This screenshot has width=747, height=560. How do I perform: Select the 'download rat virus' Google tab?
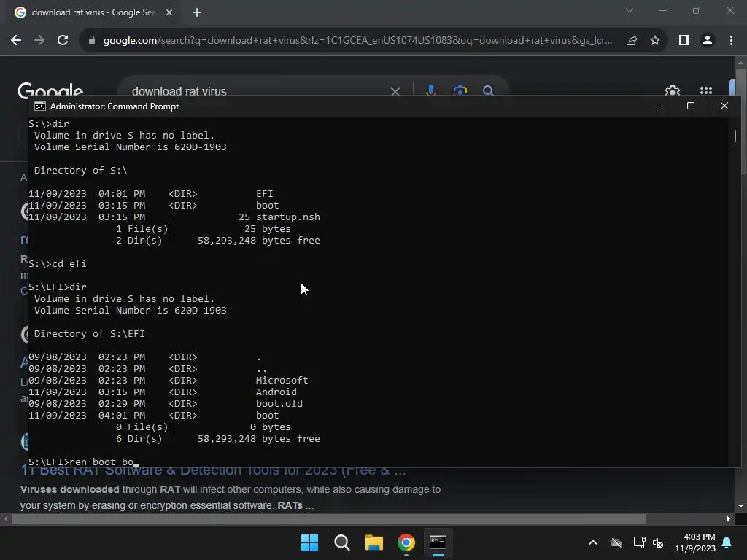[93, 12]
